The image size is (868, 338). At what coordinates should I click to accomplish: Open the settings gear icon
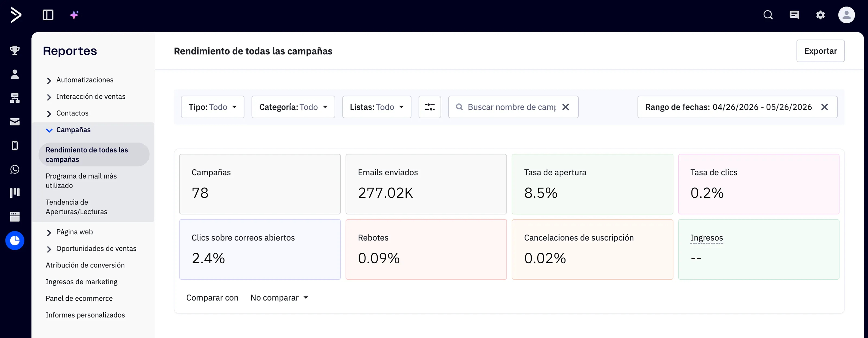[x=821, y=15]
